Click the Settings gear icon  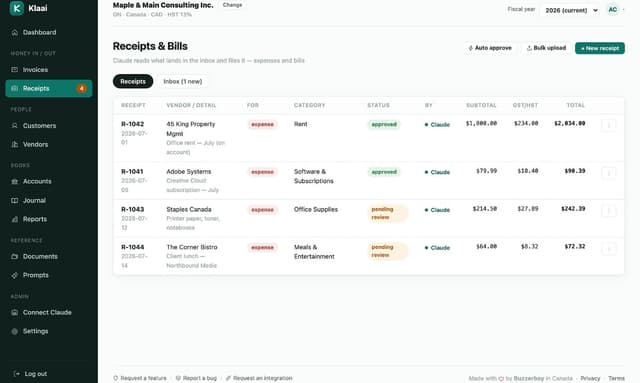pos(15,331)
